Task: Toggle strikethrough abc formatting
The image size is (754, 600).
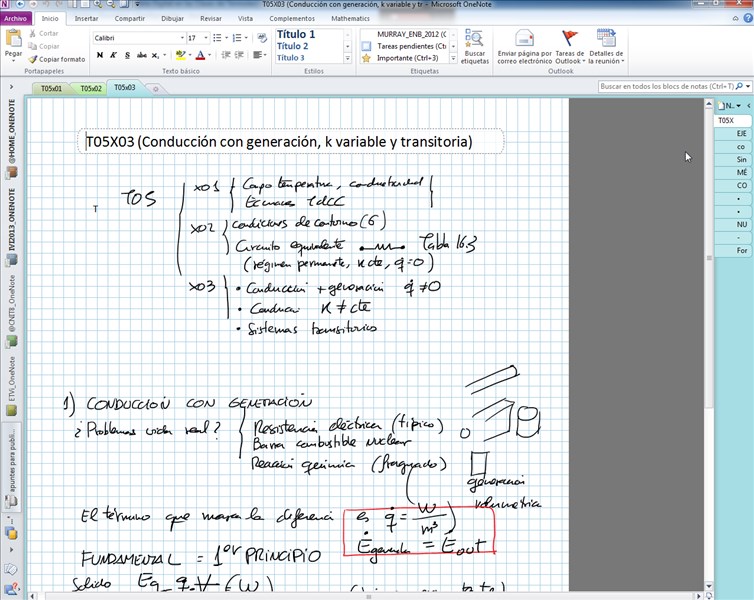Action: click(x=141, y=55)
